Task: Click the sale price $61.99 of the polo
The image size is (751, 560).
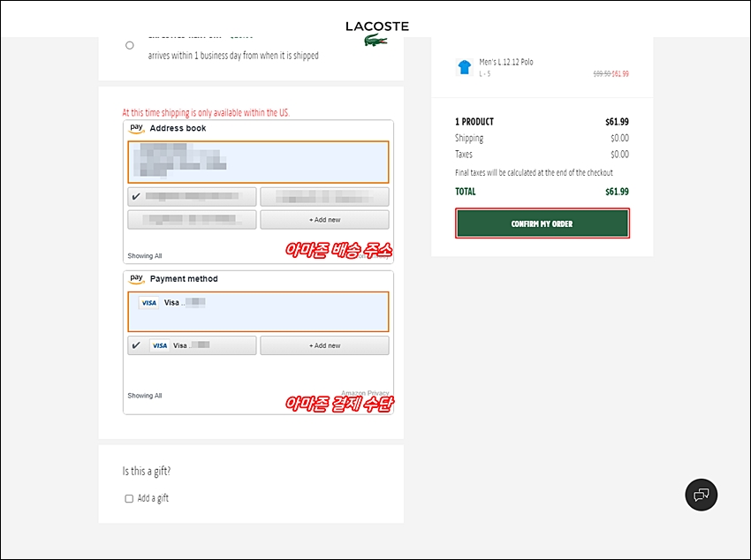Action: pos(620,73)
